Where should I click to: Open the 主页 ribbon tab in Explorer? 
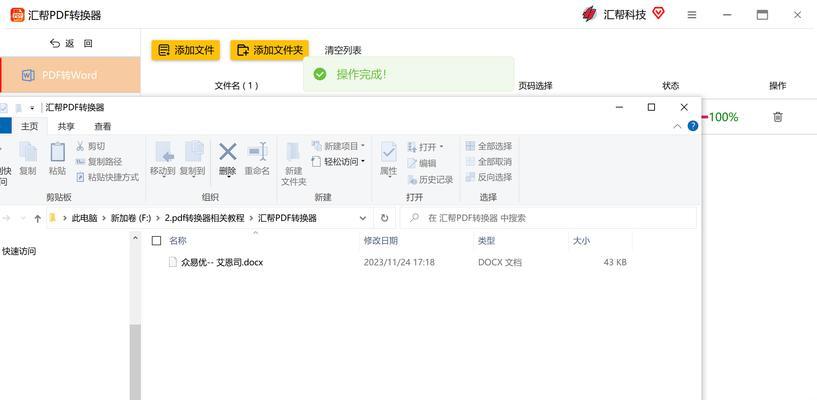coord(30,126)
